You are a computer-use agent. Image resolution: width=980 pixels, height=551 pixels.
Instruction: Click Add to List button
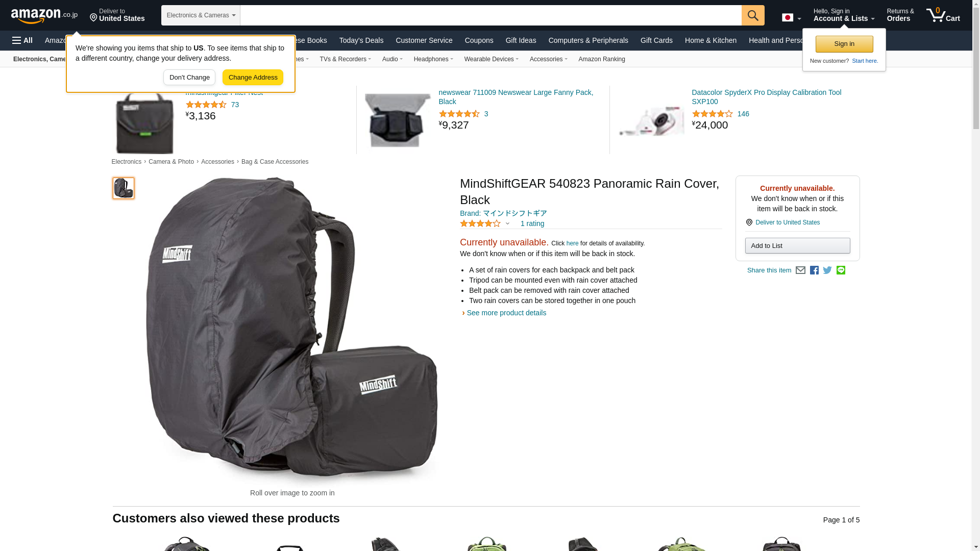click(x=797, y=246)
